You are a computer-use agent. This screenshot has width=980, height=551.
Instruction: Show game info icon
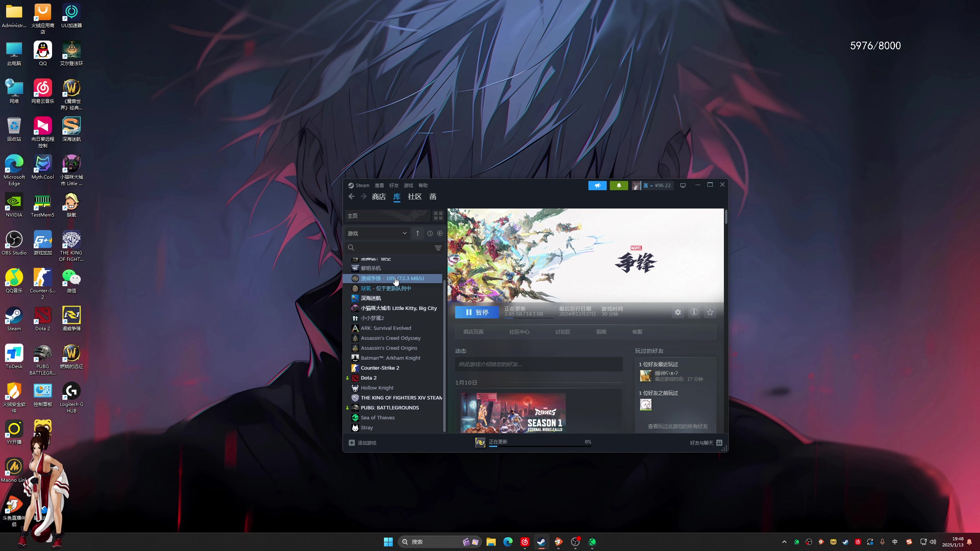click(x=694, y=312)
